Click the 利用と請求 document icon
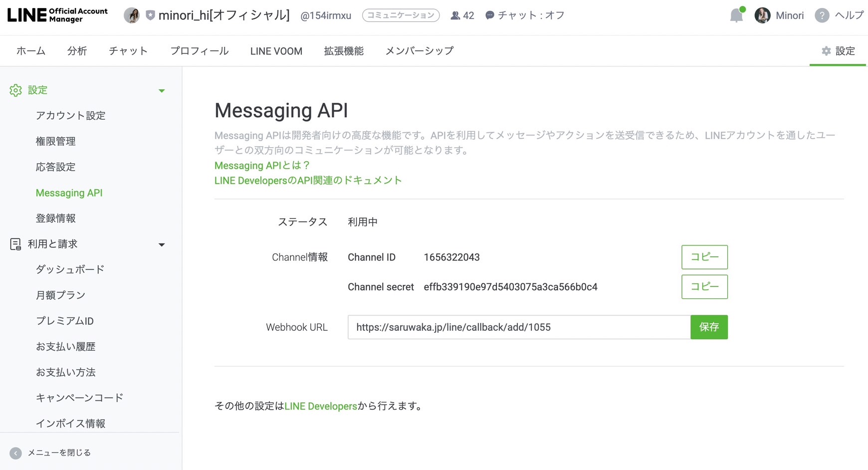868x470 pixels. (15, 244)
